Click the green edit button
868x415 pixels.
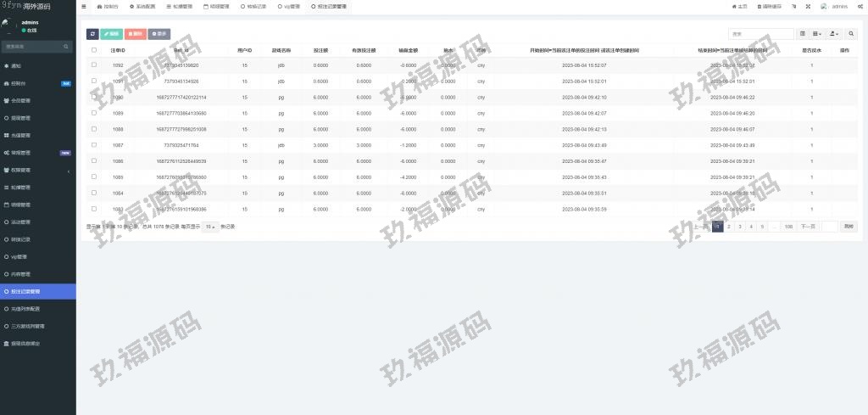[111, 34]
